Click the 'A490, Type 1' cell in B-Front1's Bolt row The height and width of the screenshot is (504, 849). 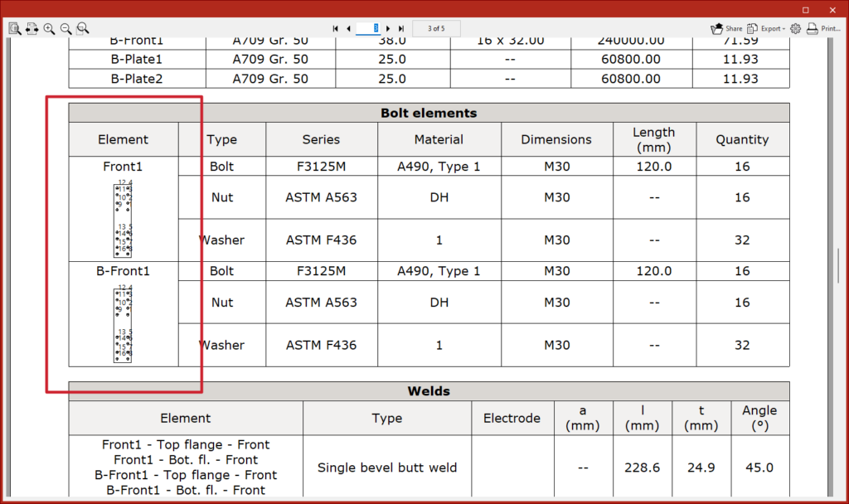point(439,271)
